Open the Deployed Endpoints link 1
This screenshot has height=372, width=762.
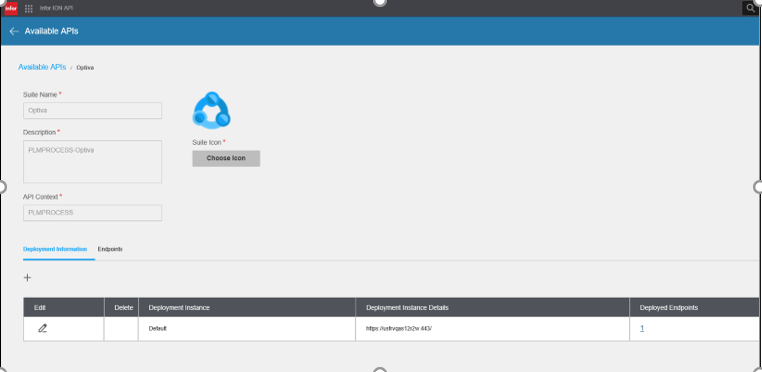tap(642, 328)
